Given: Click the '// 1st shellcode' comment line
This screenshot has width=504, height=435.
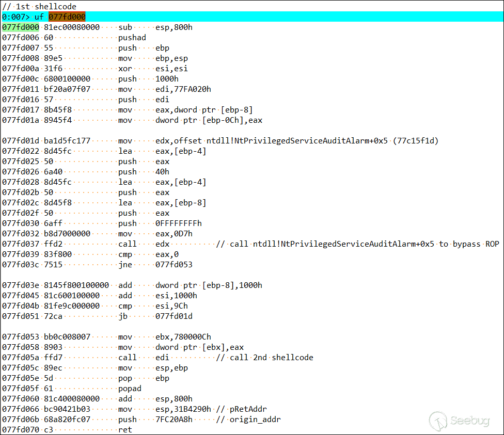Looking at the screenshot, I should 39,6.
